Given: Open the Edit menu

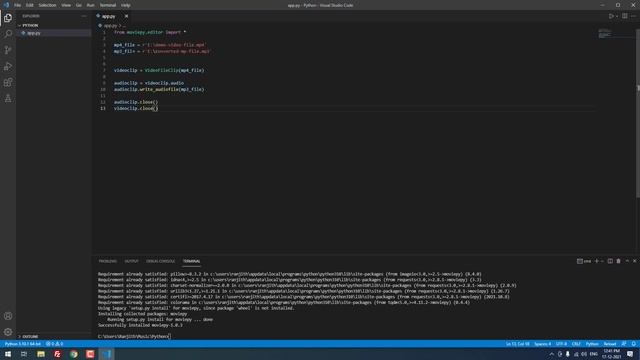Looking at the screenshot, I should 29,5.
